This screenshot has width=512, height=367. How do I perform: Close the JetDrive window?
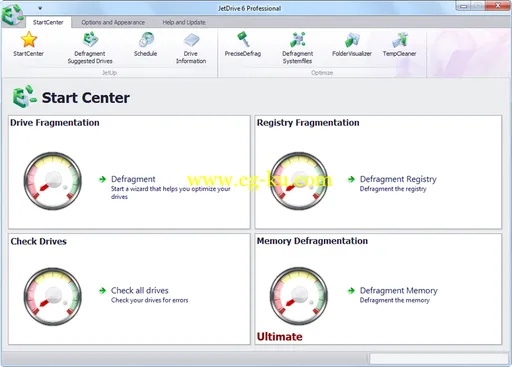click(x=498, y=5)
